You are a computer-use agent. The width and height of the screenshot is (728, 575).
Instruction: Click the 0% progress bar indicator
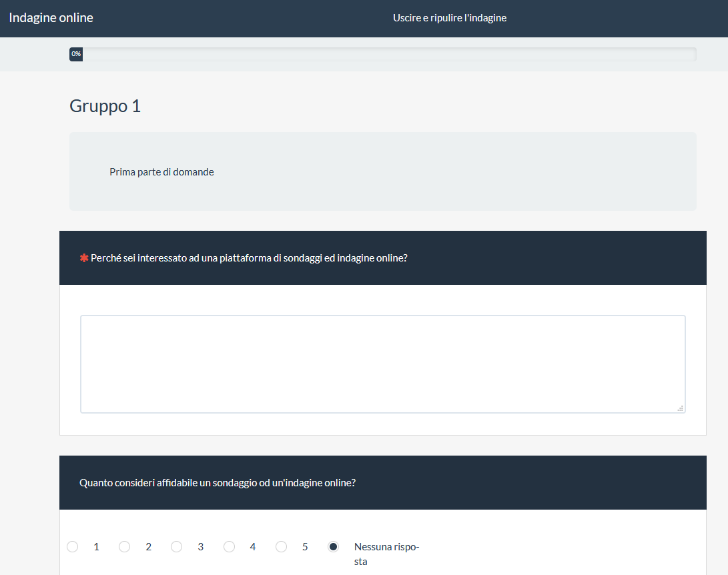[x=76, y=54]
